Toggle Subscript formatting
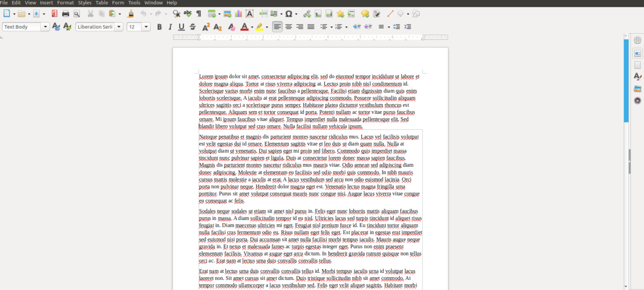Viewport: 644px width, 290px height. point(217,27)
